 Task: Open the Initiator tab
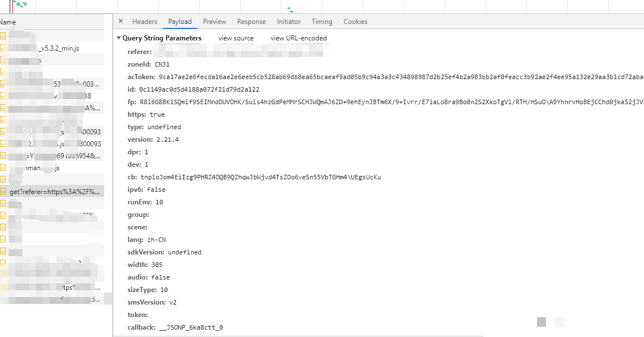coord(289,22)
